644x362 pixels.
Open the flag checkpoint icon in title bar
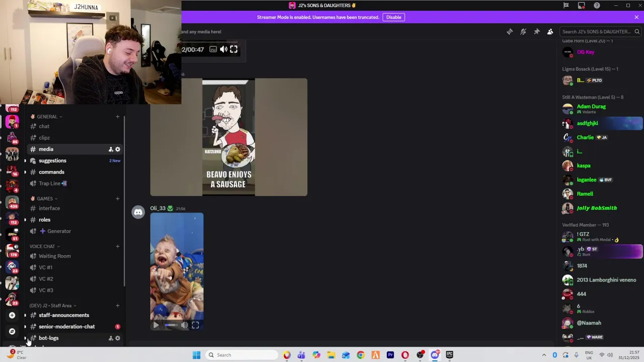click(x=566, y=6)
